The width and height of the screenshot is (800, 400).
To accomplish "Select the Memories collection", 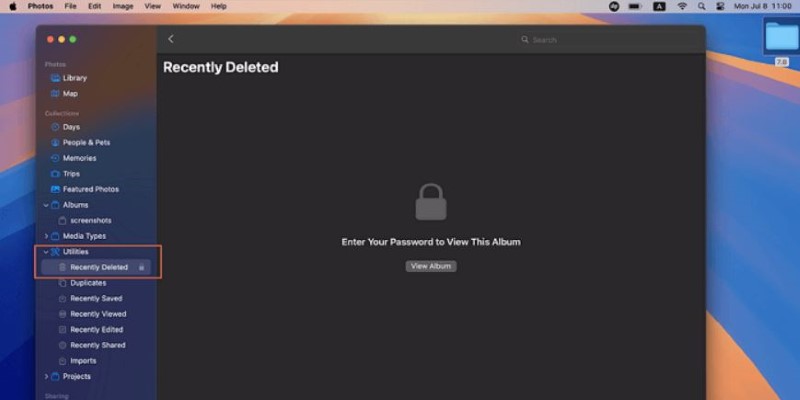I will [x=73, y=158].
